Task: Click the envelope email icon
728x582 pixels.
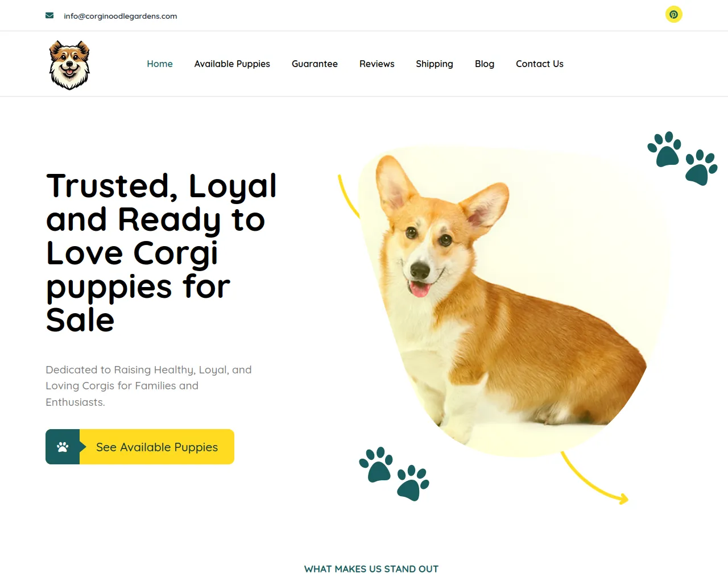Action: click(x=49, y=16)
